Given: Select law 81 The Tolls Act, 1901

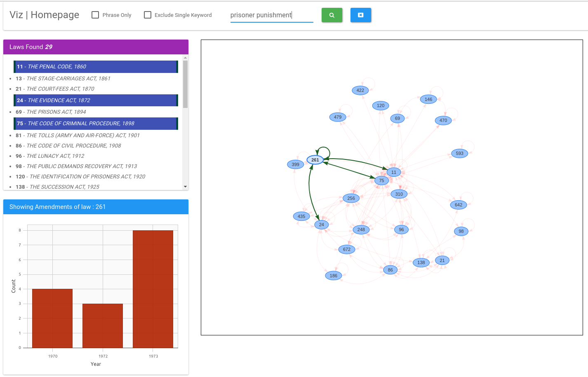Looking at the screenshot, I should click(78, 135).
